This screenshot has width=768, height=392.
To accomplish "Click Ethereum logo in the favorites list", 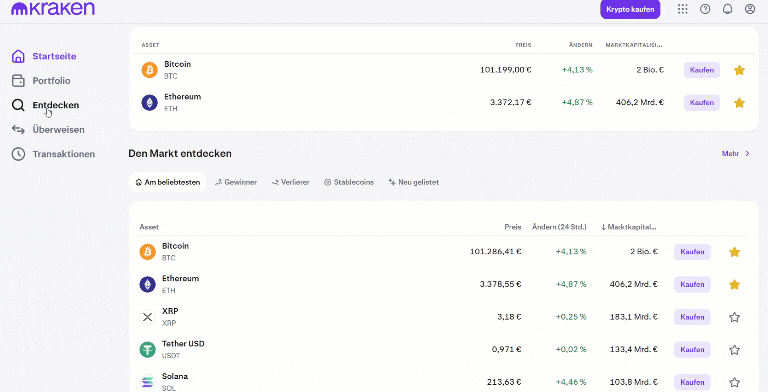I will point(149,102).
